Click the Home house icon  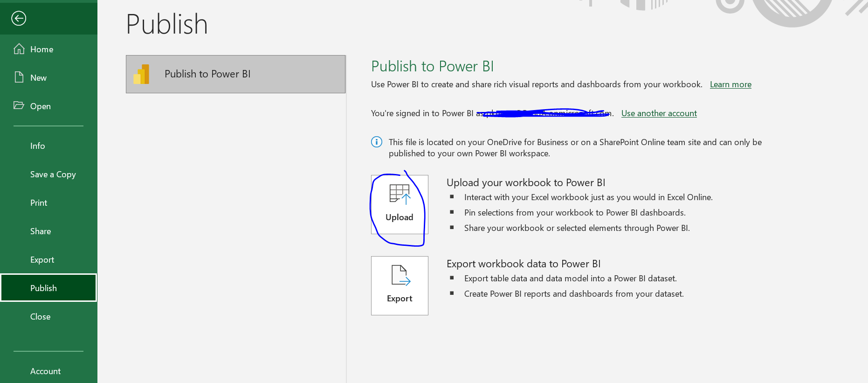click(x=19, y=49)
